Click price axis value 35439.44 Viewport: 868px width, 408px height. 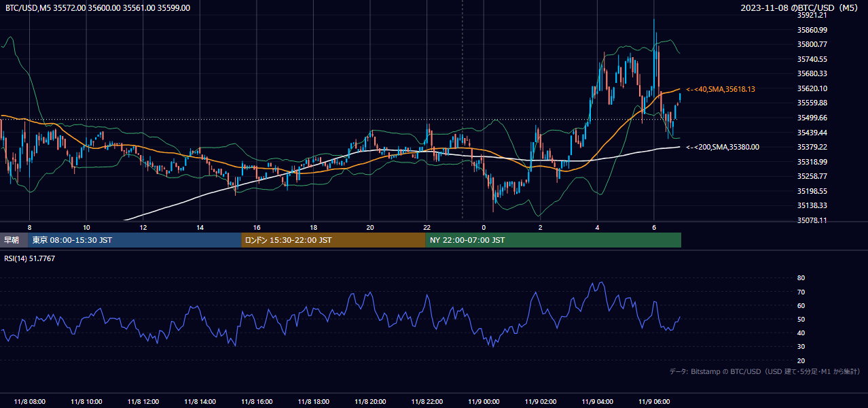click(x=812, y=133)
